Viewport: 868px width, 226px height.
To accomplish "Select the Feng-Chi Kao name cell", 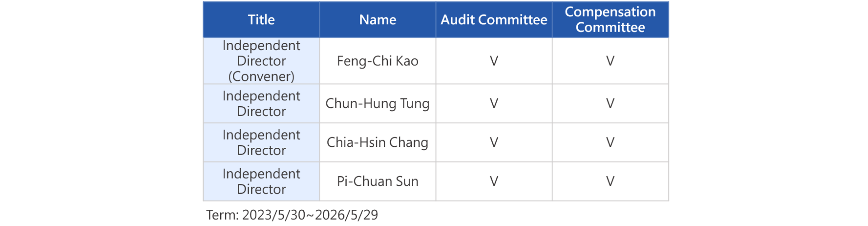I will click(377, 61).
